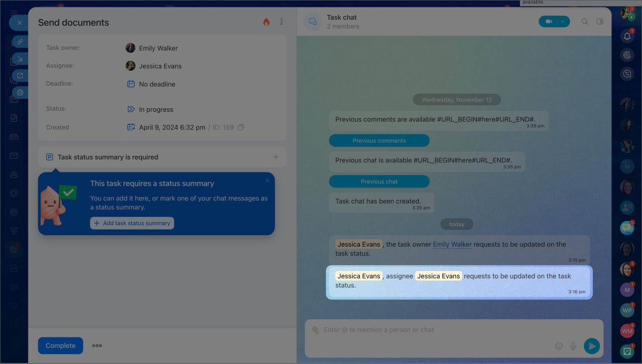
Task: Open task in new window icon
Action: coord(20,76)
